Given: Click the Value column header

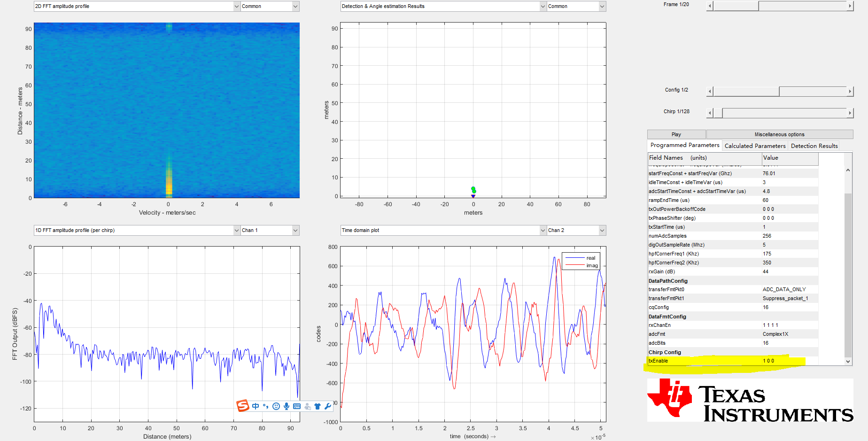Looking at the screenshot, I should [790, 158].
